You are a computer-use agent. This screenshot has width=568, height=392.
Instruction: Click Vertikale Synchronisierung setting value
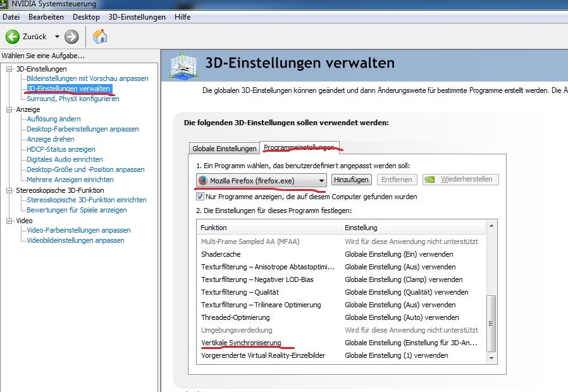click(x=411, y=343)
